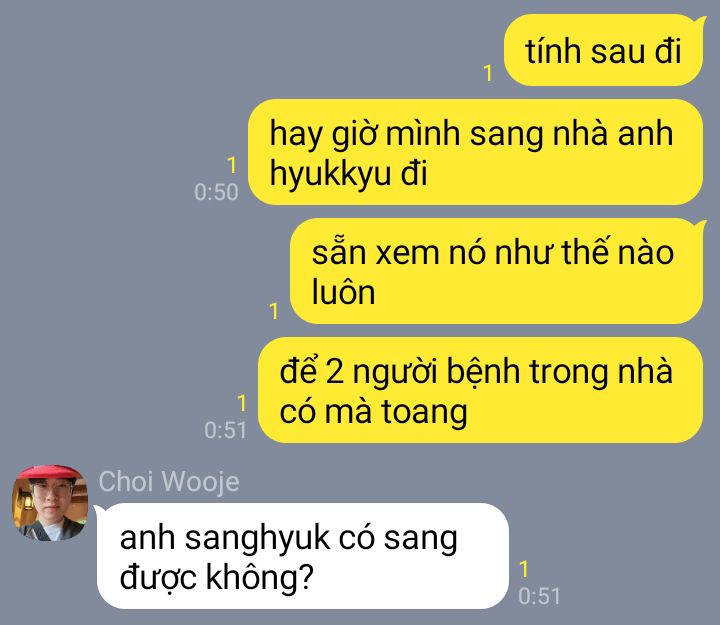The width and height of the screenshot is (720, 625).
Task: Click the word 'sanghyuk' in the white message
Action: [258, 539]
